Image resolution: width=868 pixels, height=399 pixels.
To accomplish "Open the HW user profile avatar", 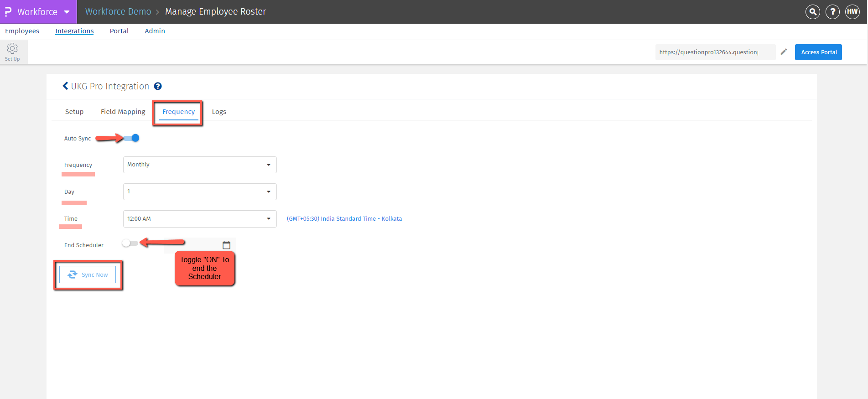I will (852, 12).
